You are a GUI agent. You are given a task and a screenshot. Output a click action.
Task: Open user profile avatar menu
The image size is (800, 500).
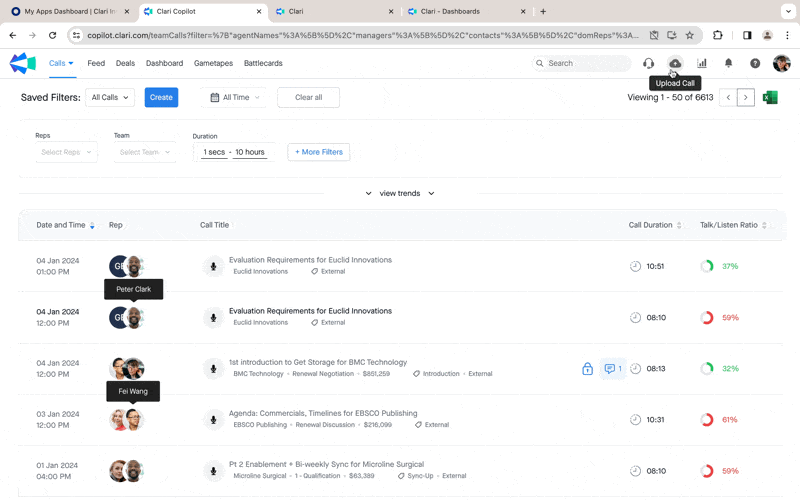[782, 63]
